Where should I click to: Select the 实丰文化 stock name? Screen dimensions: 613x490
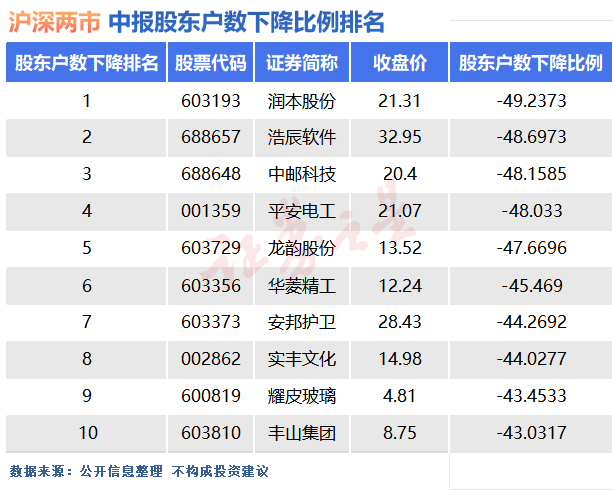[302, 359]
